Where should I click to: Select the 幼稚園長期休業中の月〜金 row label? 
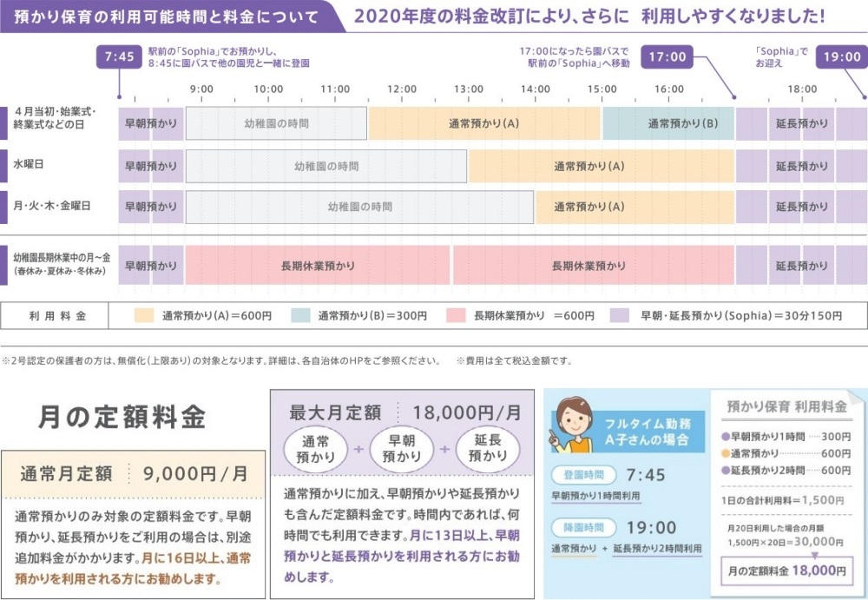(x=62, y=264)
